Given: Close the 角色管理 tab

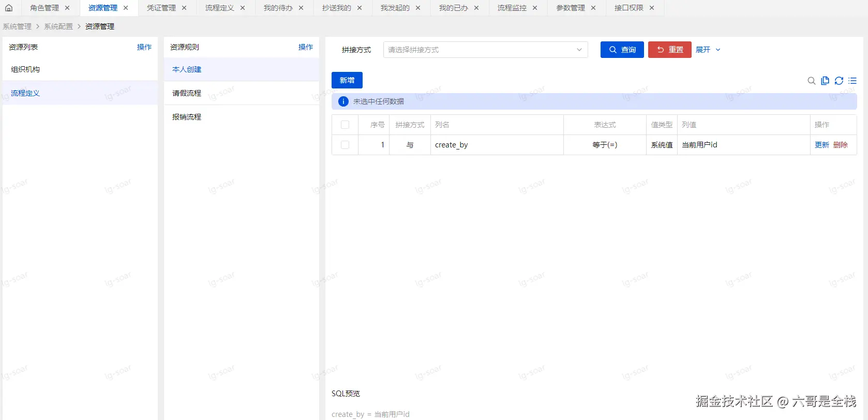Looking at the screenshot, I should point(67,8).
